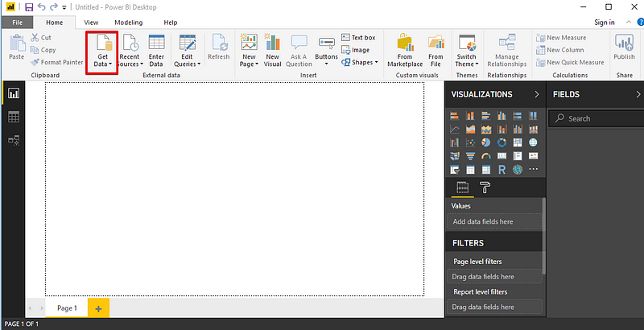The width and height of the screenshot is (644, 330).
Task: Insert a Text box
Action: point(358,37)
